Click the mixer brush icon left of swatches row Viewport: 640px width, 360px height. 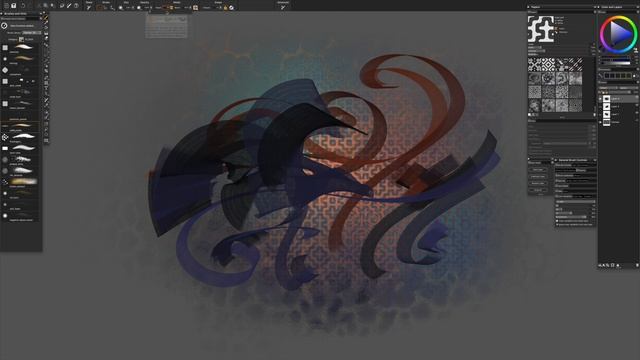601,76
